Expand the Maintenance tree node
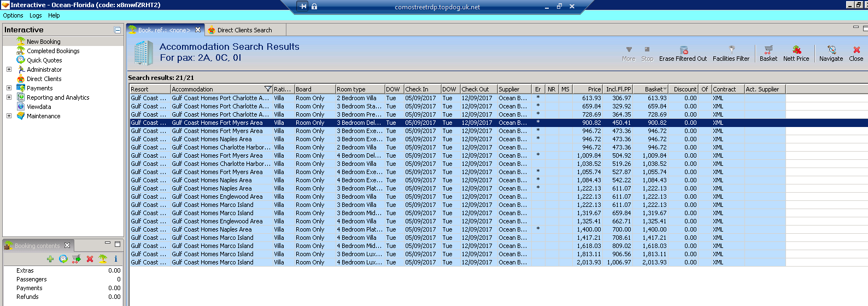868x306 pixels. (9, 116)
